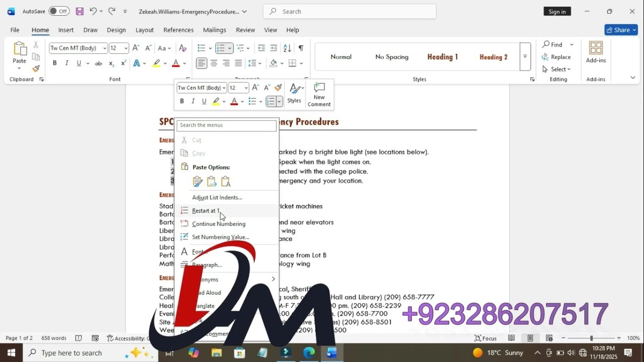This screenshot has width=644, height=362.
Task: Open the ribbon font name combo box
Action: coord(78,48)
